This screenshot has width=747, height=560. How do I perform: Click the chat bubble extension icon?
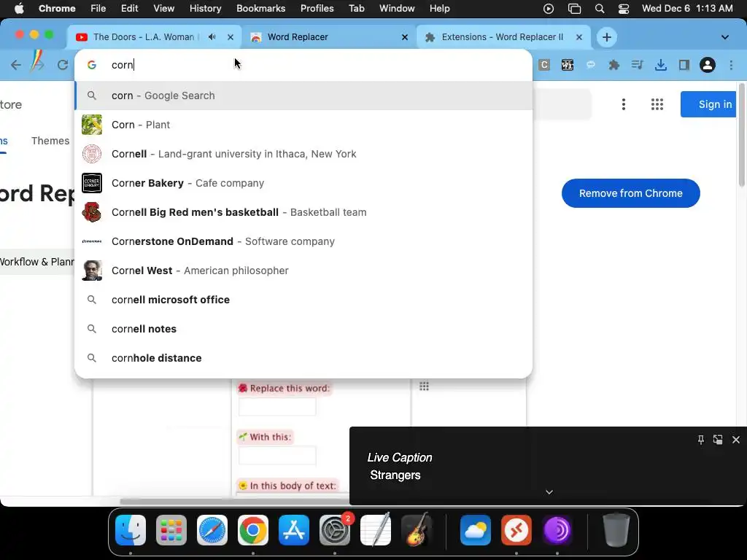(x=591, y=65)
